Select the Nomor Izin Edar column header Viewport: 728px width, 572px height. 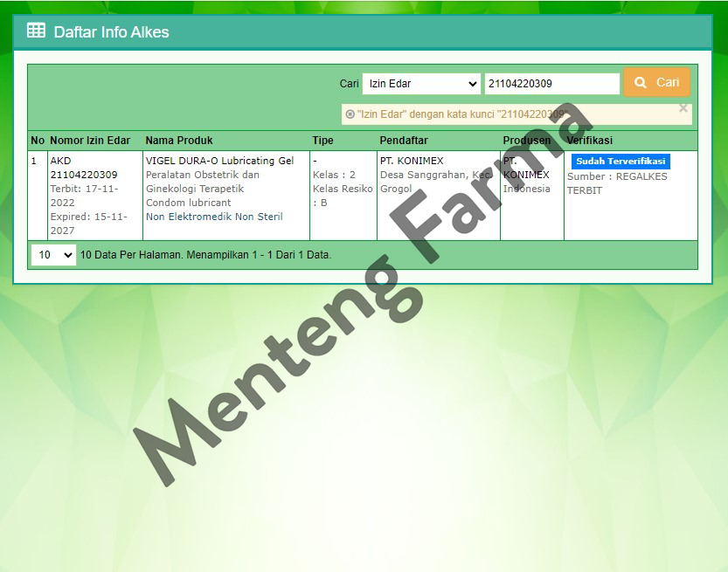[90, 141]
